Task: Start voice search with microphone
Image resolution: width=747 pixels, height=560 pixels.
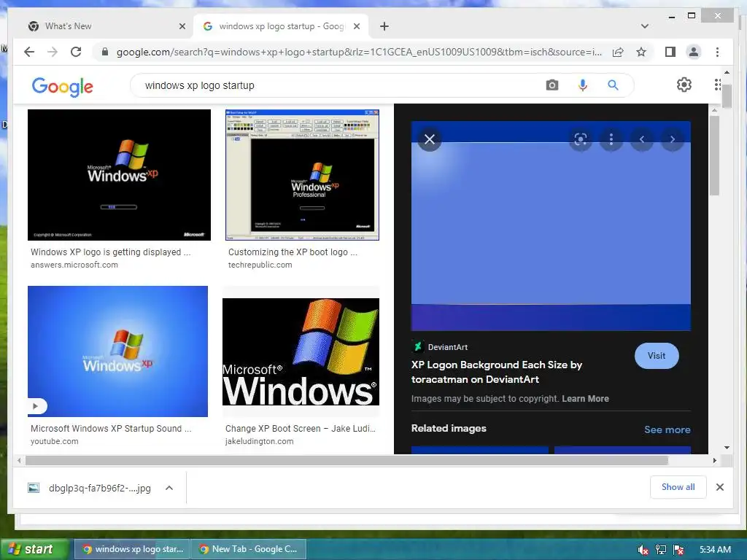Action: pos(583,85)
